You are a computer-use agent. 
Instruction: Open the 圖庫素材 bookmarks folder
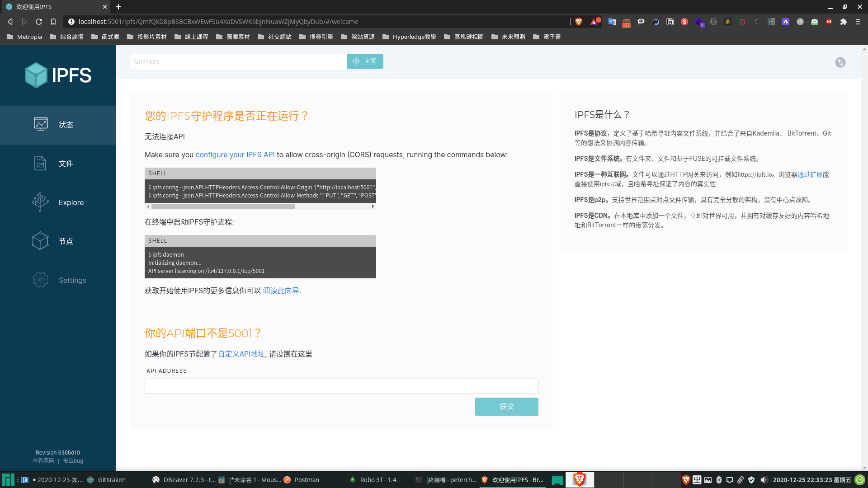coord(233,37)
